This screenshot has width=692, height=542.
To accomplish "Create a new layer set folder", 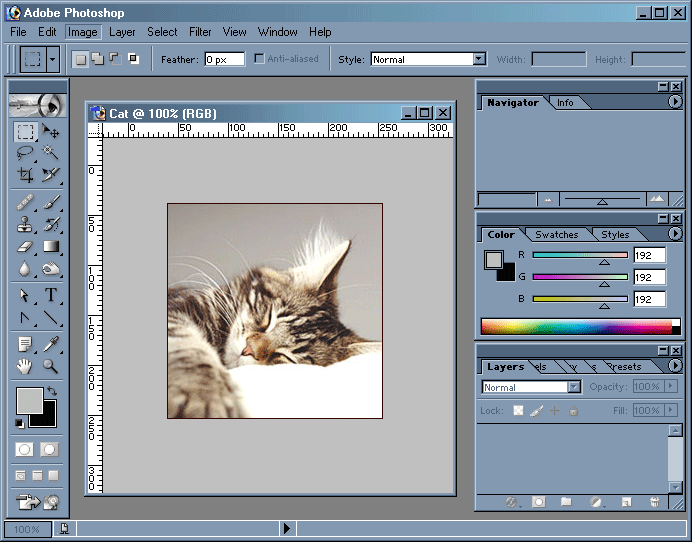I will [x=566, y=502].
